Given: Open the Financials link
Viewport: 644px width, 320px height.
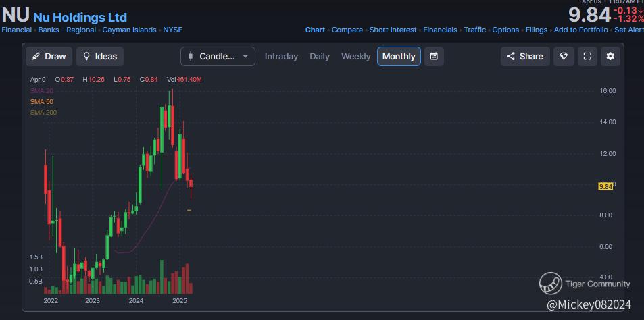Looking at the screenshot, I should pyautogui.click(x=440, y=30).
